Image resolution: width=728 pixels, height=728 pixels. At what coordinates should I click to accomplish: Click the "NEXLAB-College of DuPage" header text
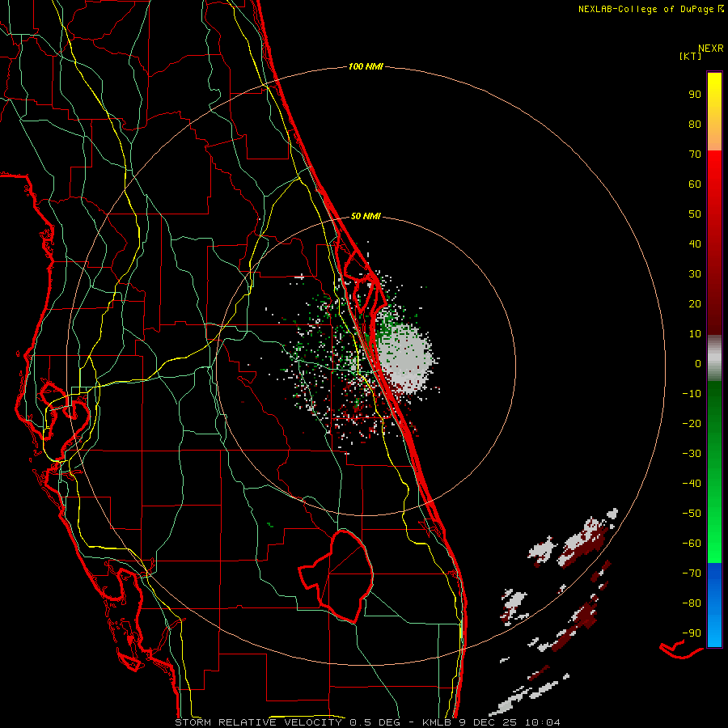[x=645, y=9]
